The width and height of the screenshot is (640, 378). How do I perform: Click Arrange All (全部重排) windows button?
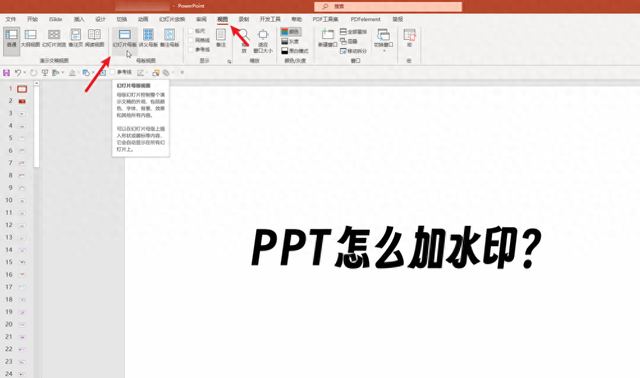pos(353,31)
